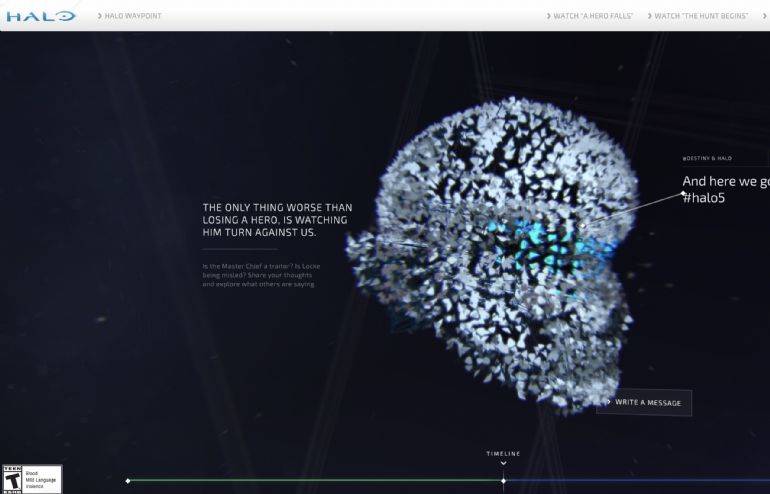
Task: Click the message connector diamond node
Action: [683, 193]
